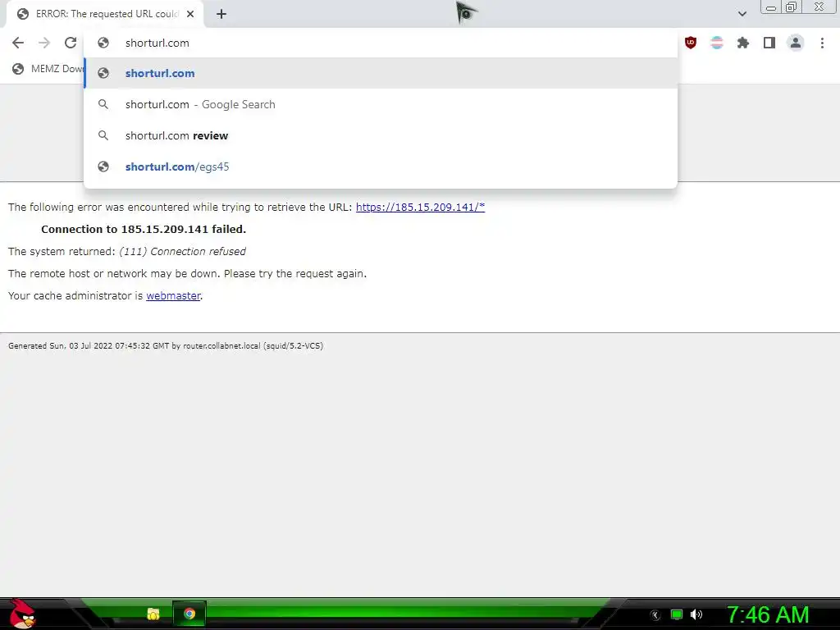Viewport: 840px width, 630px height.
Task: Close the browser window
Action: point(819,7)
